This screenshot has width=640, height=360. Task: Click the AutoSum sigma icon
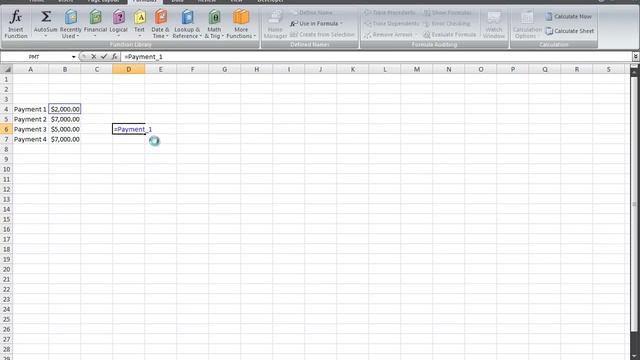pos(46,17)
